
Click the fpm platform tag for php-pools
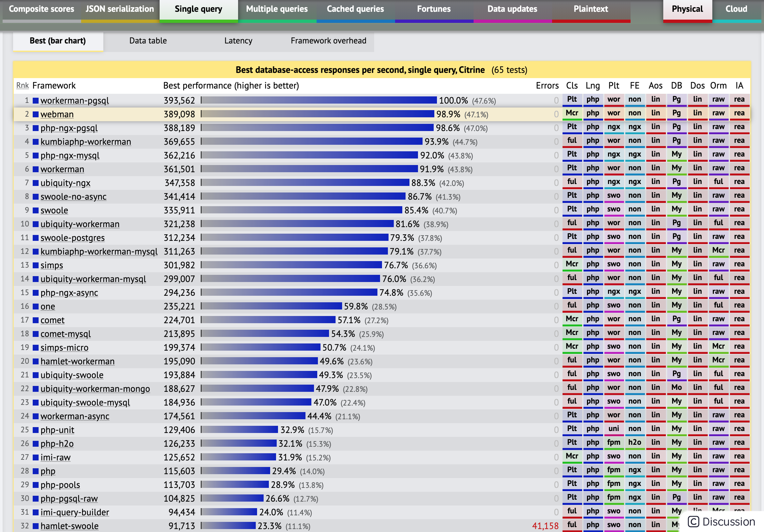pyautogui.click(x=614, y=484)
